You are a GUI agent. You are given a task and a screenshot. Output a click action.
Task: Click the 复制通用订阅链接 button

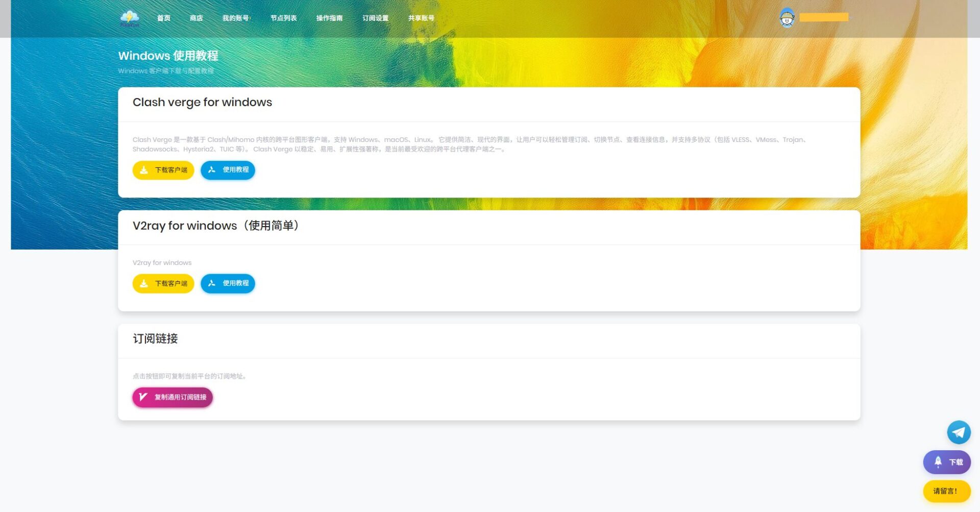coord(173,397)
